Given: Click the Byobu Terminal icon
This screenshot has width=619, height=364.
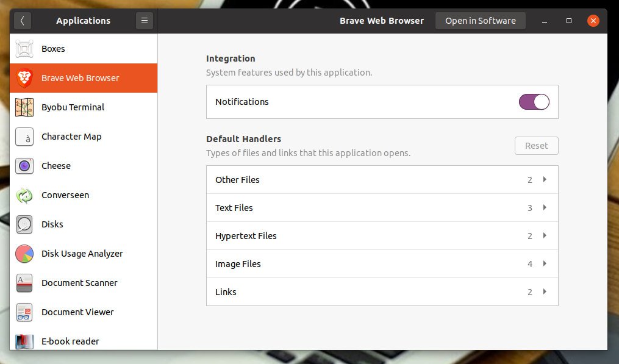Looking at the screenshot, I should tap(24, 107).
